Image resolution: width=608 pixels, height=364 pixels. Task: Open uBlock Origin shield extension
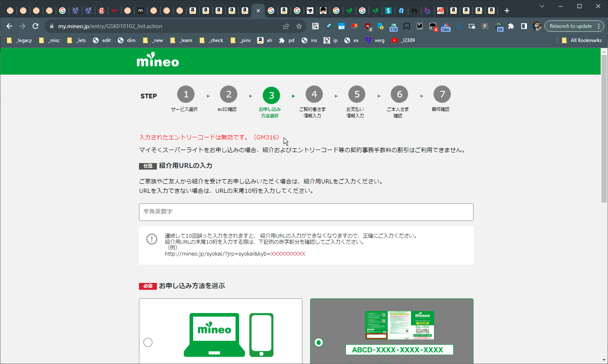[368, 26]
